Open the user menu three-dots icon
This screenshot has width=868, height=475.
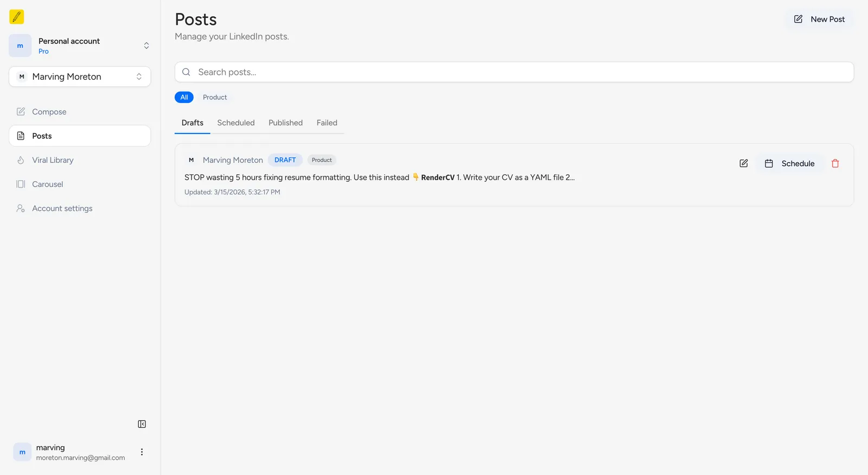(x=142, y=452)
